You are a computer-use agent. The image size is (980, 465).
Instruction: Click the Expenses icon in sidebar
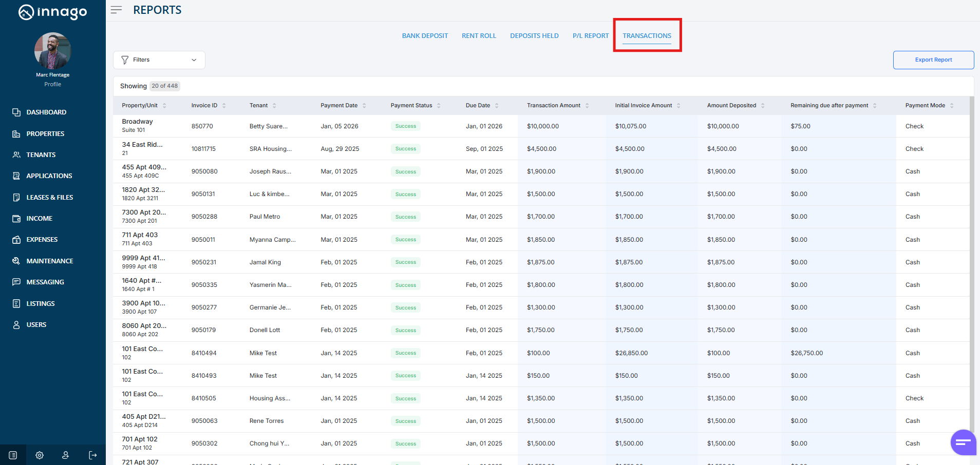coord(16,240)
